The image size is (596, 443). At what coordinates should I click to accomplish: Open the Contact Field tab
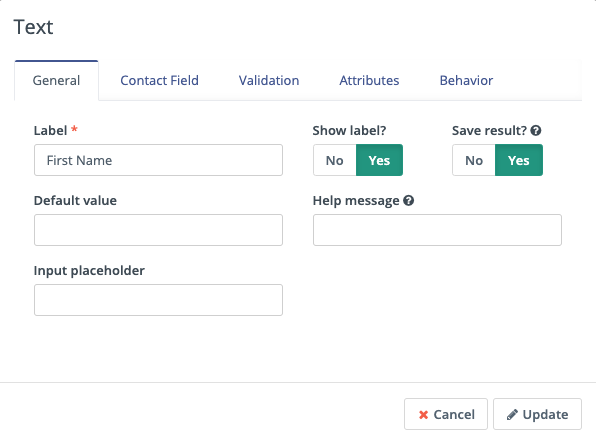click(x=159, y=81)
